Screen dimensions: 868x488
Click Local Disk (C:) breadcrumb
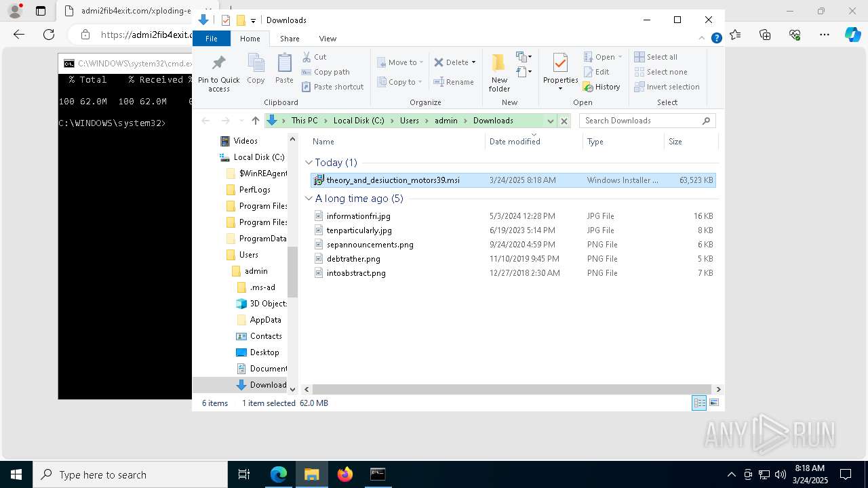359,121
